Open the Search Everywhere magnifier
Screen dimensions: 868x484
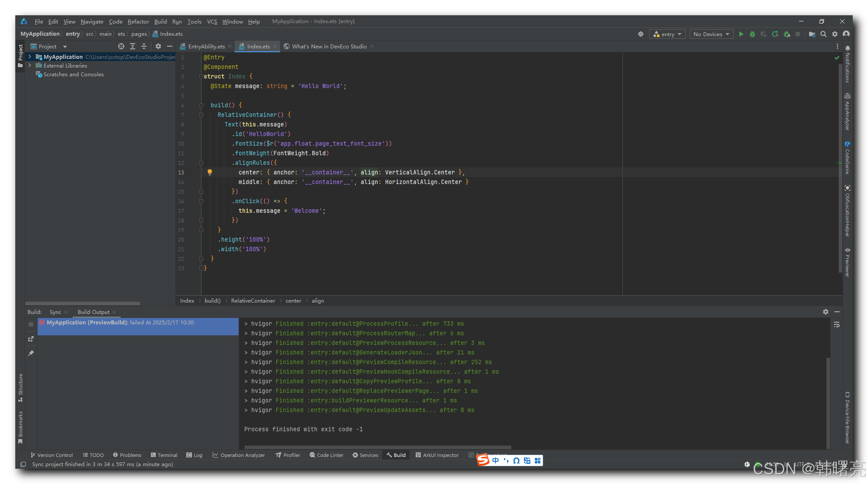[824, 34]
